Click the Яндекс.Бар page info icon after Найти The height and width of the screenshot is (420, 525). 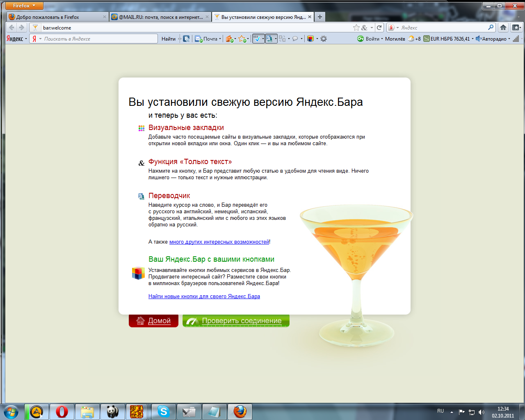186,39
